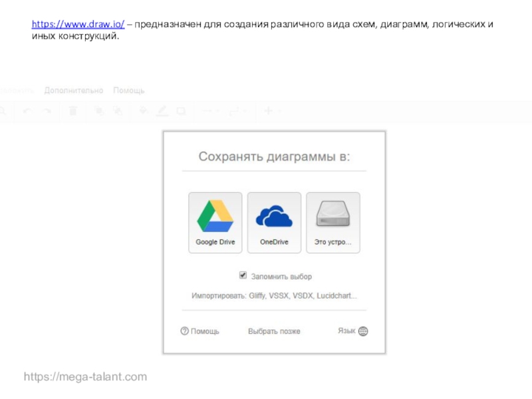
Task: Click the faded fill color bucket icon
Action: pos(142,111)
